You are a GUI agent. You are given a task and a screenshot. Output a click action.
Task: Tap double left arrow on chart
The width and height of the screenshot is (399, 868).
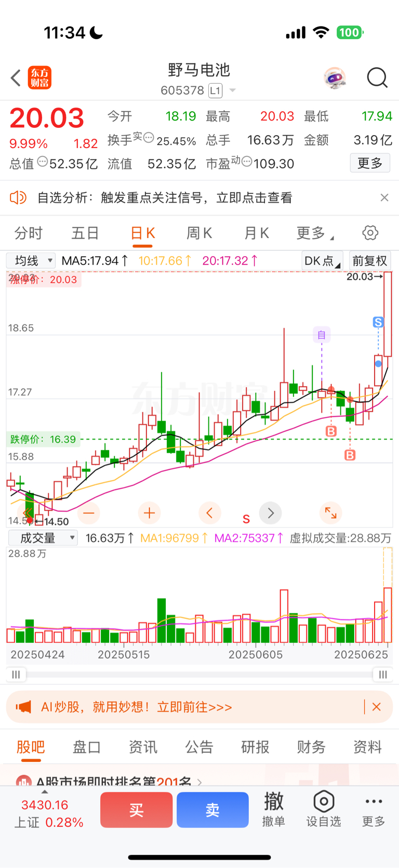[x=28, y=513]
